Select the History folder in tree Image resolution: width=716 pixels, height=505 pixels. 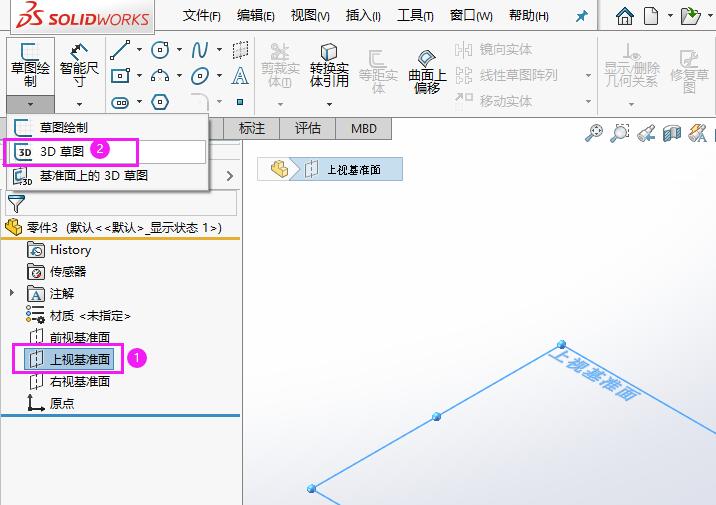[x=59, y=250]
